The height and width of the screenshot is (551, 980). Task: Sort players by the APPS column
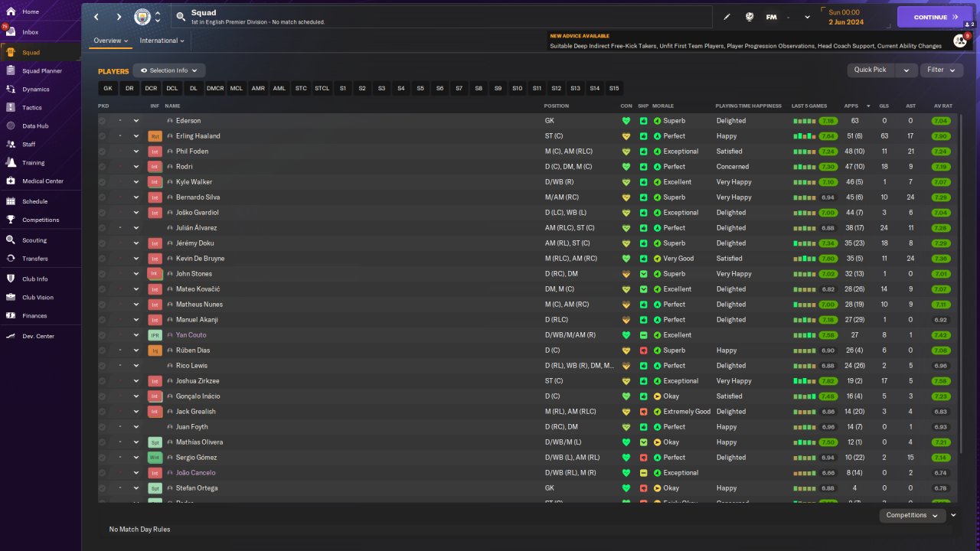point(851,106)
